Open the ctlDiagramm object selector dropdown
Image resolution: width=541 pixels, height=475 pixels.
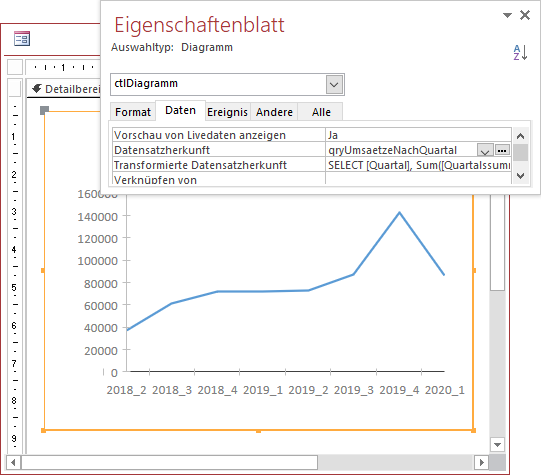click(x=334, y=85)
